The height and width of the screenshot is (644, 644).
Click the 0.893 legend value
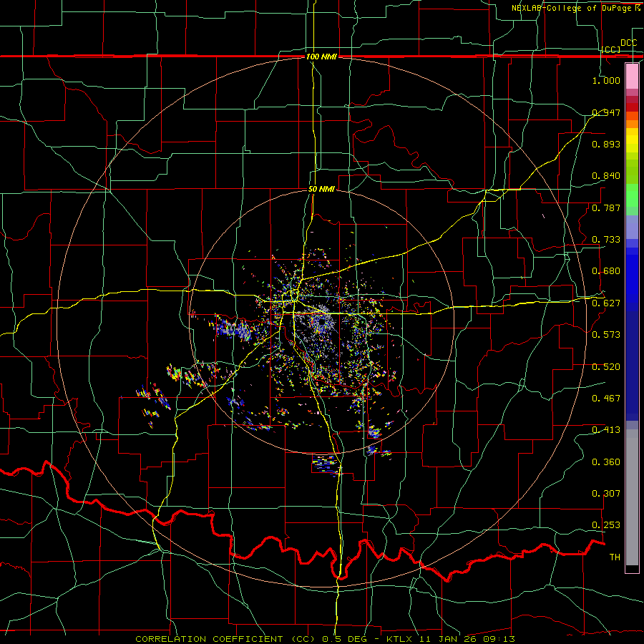[606, 144]
